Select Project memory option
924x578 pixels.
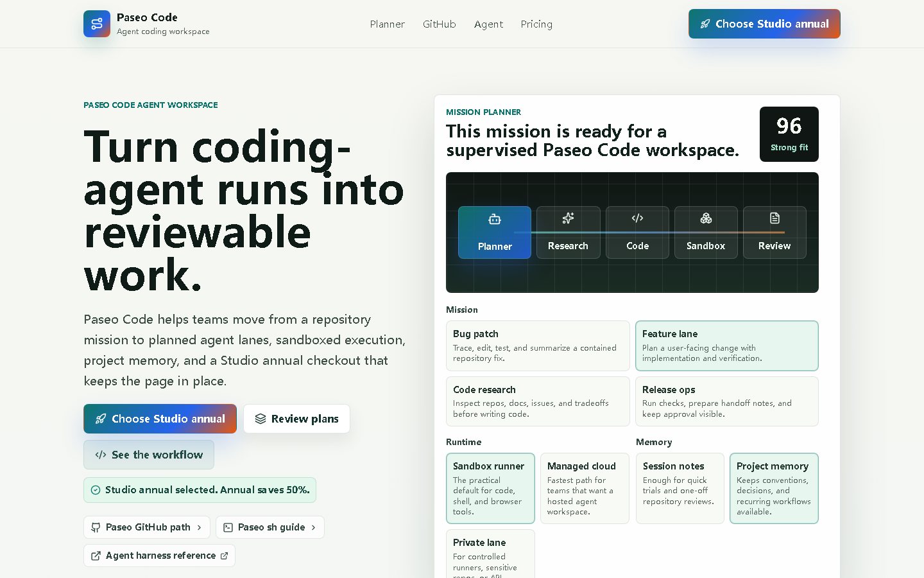tap(774, 488)
